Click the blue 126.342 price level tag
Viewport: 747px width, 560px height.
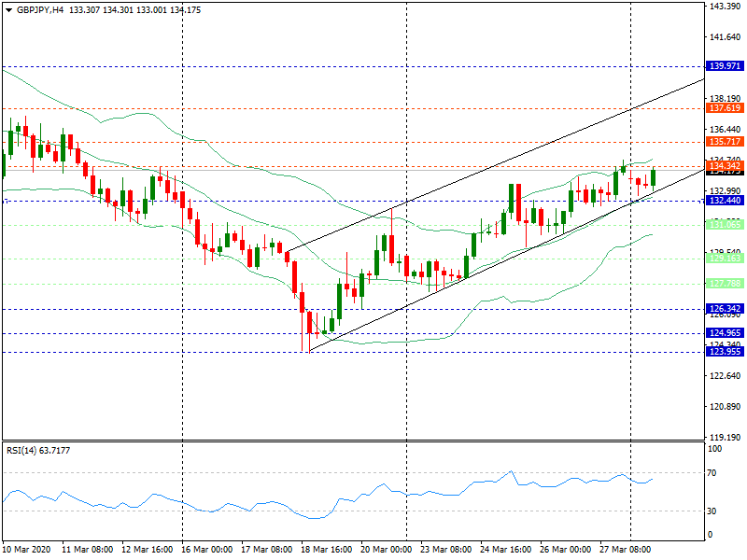coord(725,309)
